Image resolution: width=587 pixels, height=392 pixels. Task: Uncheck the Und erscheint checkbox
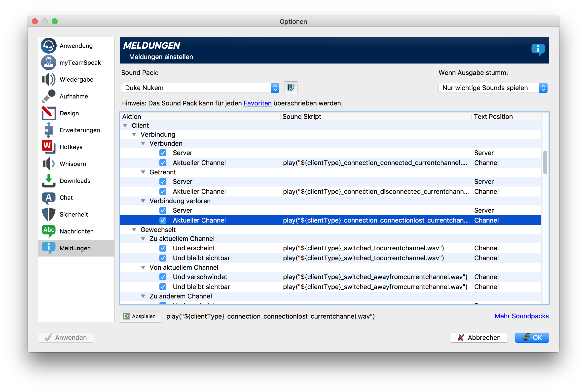pyautogui.click(x=163, y=248)
